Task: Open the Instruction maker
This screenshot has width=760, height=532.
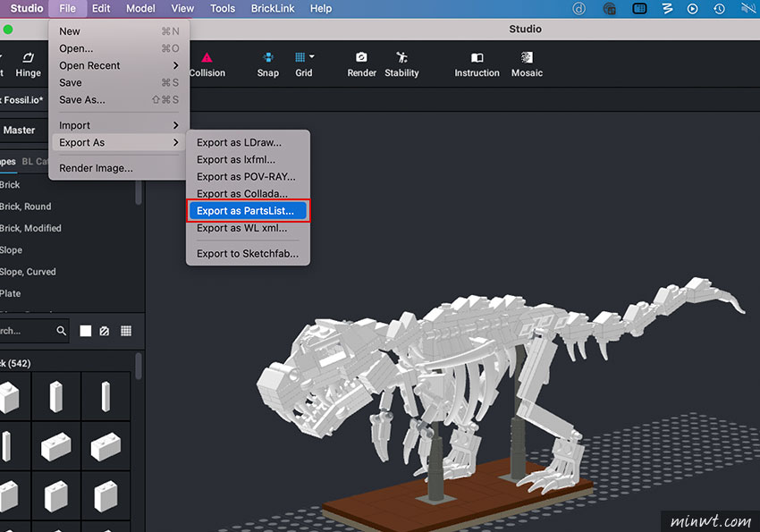Action: (477, 57)
